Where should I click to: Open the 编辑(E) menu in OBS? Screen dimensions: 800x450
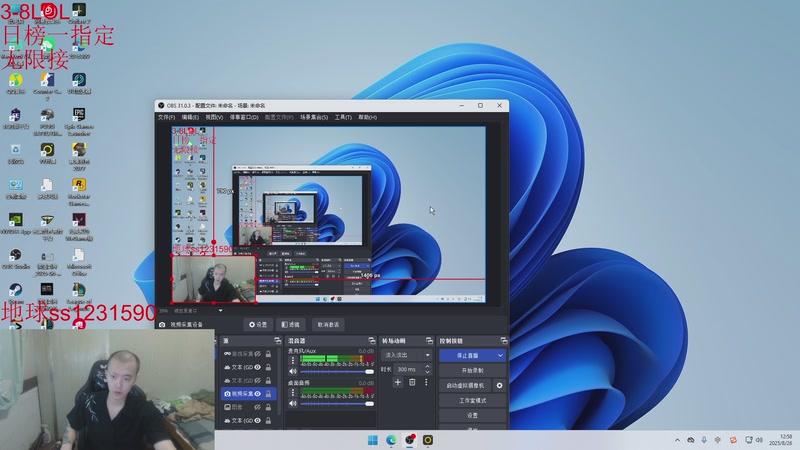[x=190, y=117]
